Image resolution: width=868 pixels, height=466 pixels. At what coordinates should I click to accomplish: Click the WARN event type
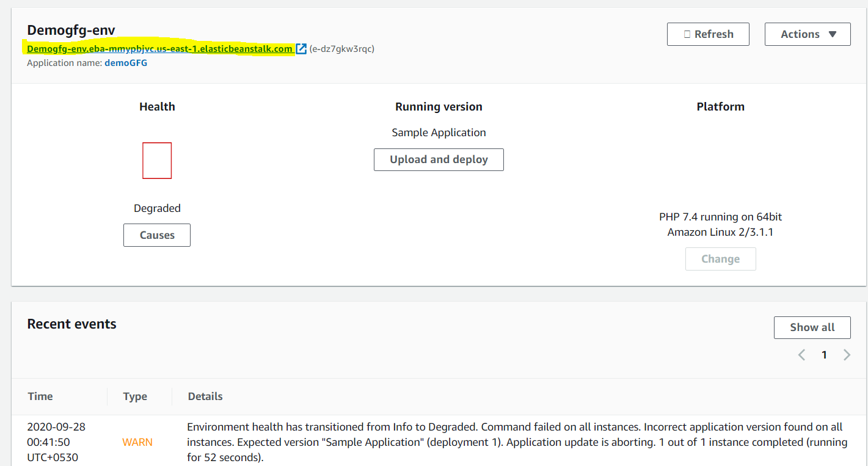point(137,442)
